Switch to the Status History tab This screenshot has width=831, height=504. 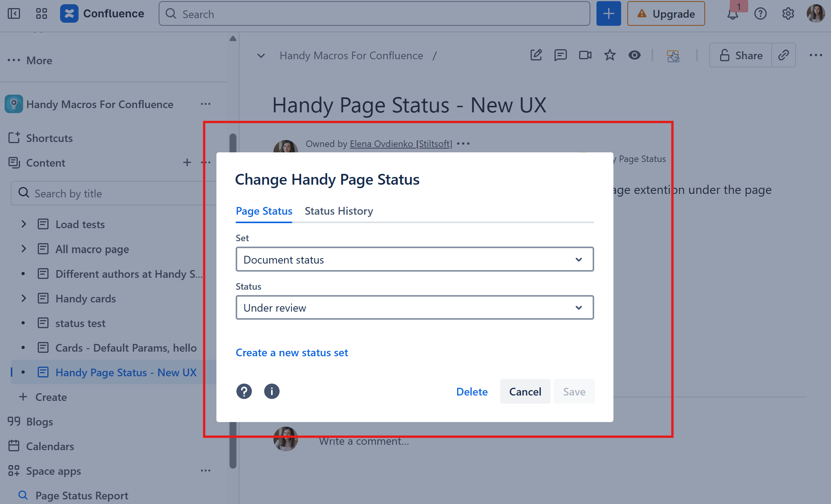[x=338, y=211]
